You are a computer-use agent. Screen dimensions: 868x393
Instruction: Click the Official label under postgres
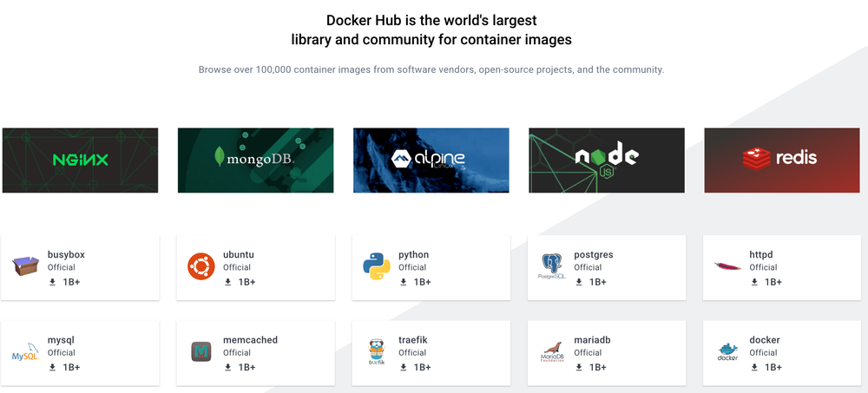pyautogui.click(x=588, y=267)
